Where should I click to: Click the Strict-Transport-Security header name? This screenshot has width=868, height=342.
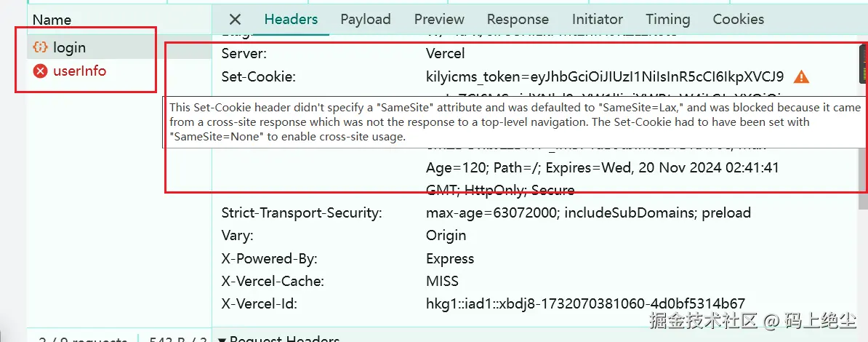tap(301, 213)
